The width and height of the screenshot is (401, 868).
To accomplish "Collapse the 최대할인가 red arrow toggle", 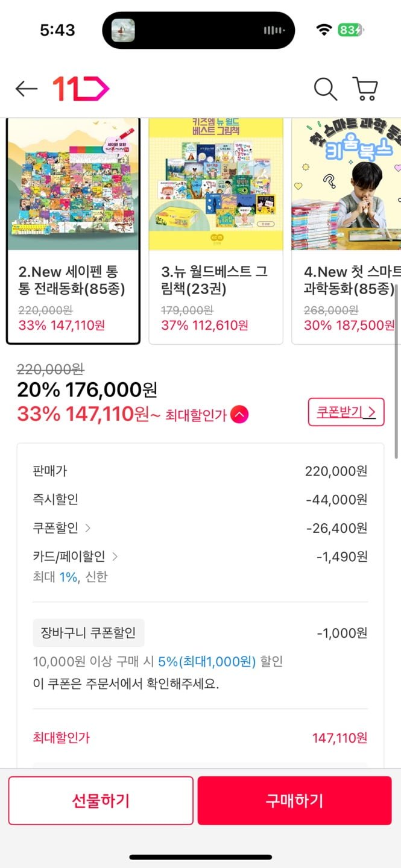I will [x=239, y=415].
